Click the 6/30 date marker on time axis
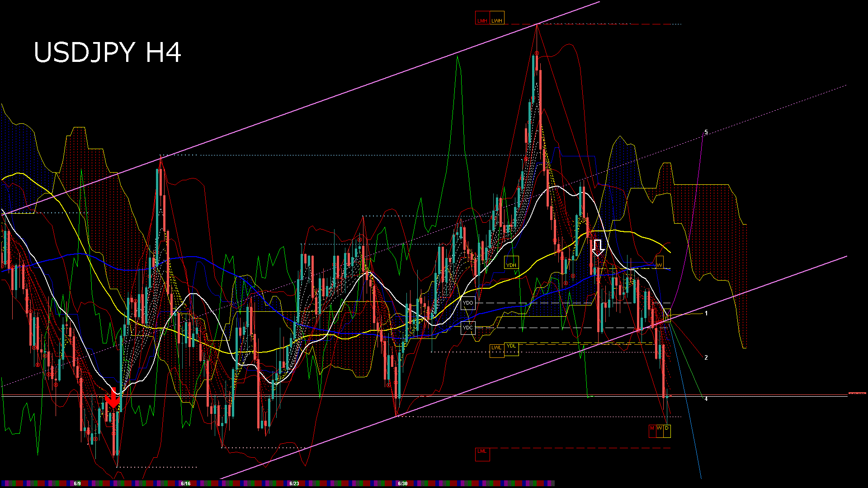Image resolution: width=868 pixels, height=488 pixels. tap(403, 483)
